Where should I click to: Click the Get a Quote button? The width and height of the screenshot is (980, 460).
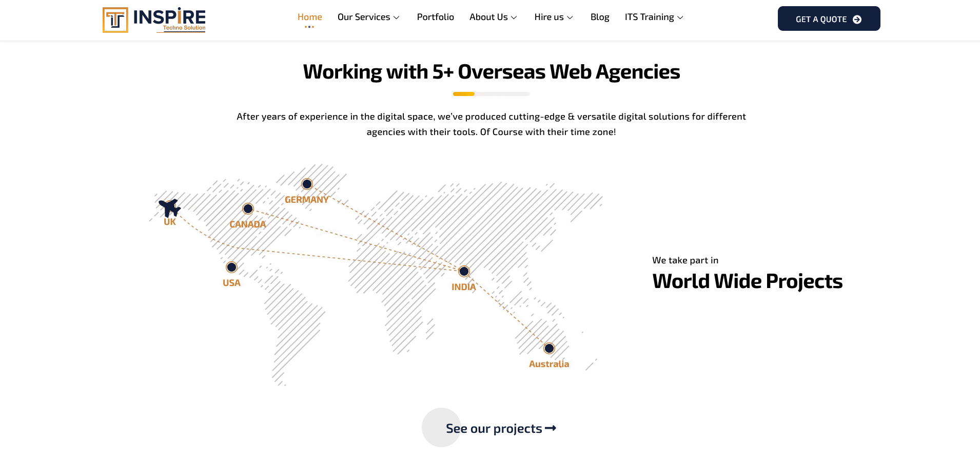click(829, 18)
